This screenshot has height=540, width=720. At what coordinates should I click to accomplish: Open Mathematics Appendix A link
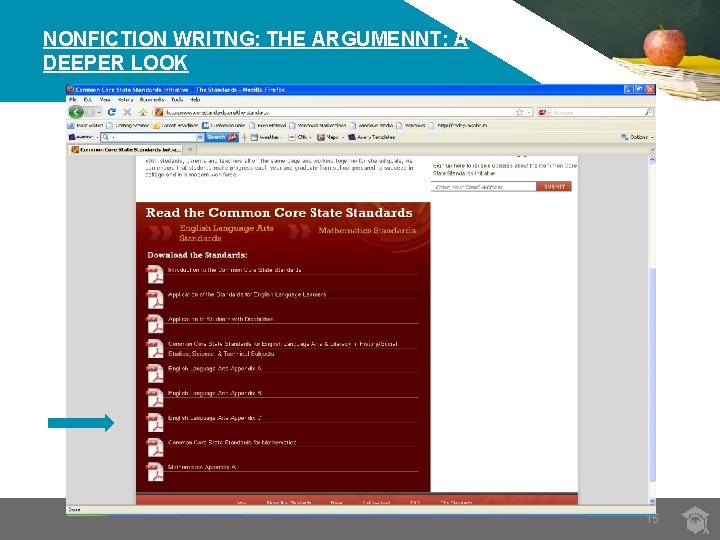[202, 467]
